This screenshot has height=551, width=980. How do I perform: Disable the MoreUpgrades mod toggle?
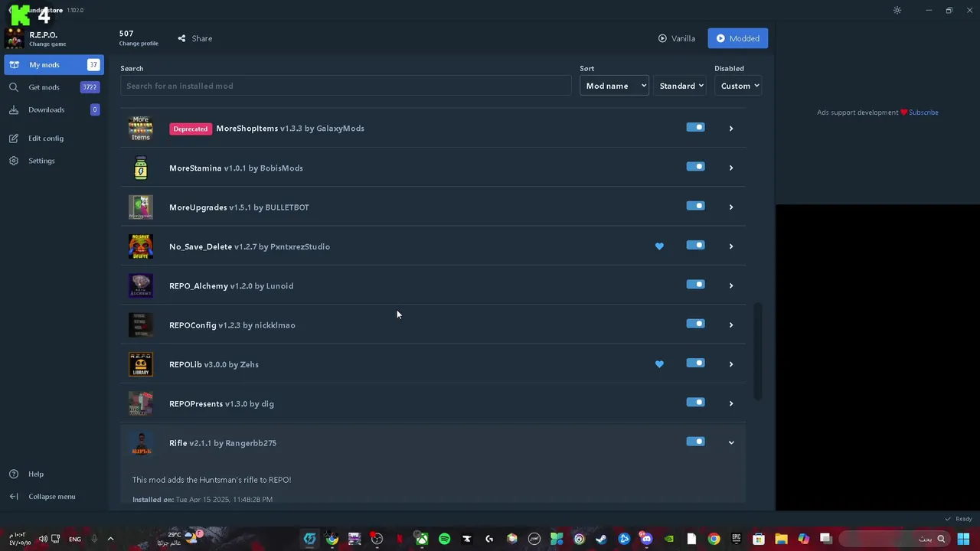coord(695,205)
